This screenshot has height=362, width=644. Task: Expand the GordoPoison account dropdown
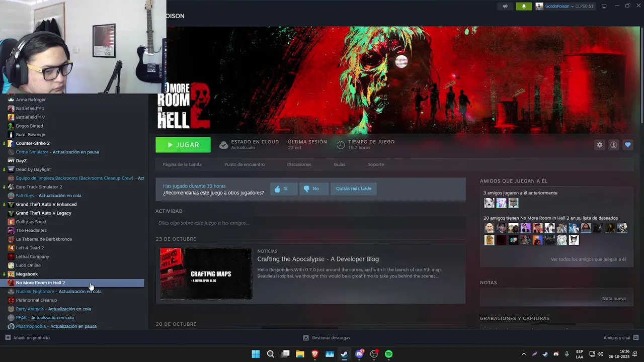(572, 7)
